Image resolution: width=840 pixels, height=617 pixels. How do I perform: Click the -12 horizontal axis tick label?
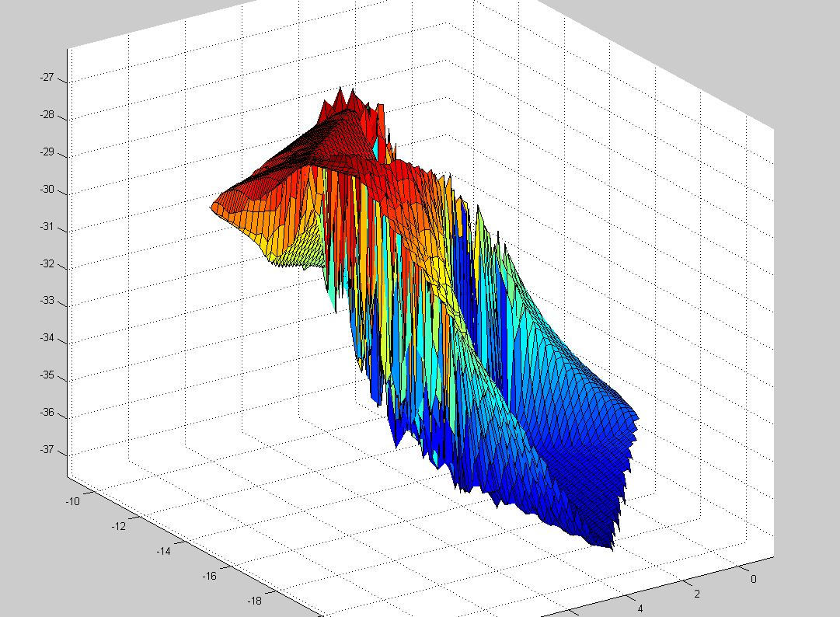(x=118, y=526)
